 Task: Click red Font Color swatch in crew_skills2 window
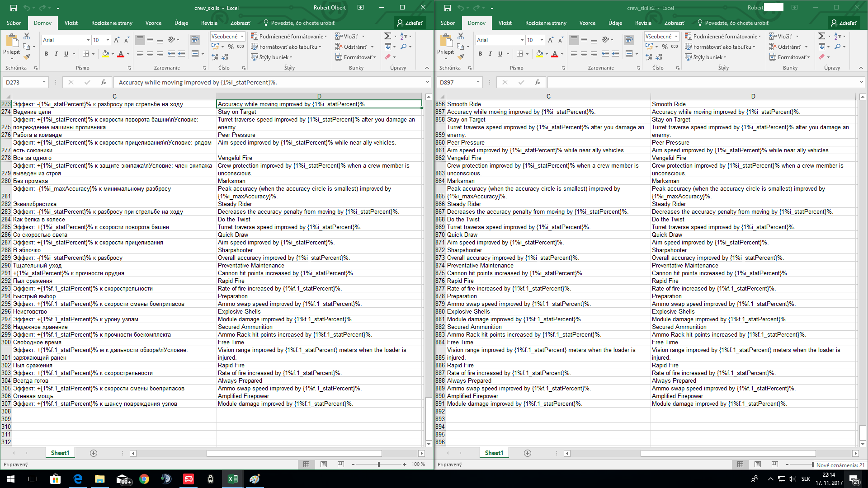pyautogui.click(x=555, y=54)
